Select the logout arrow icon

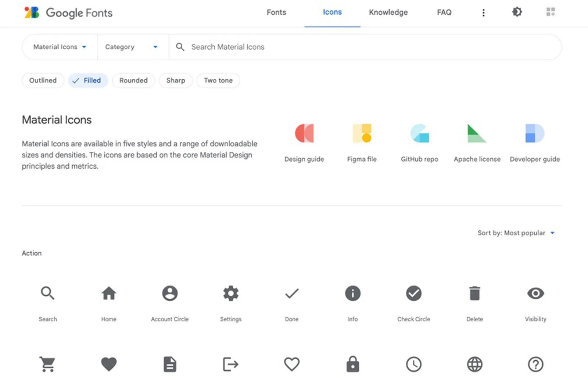231,364
